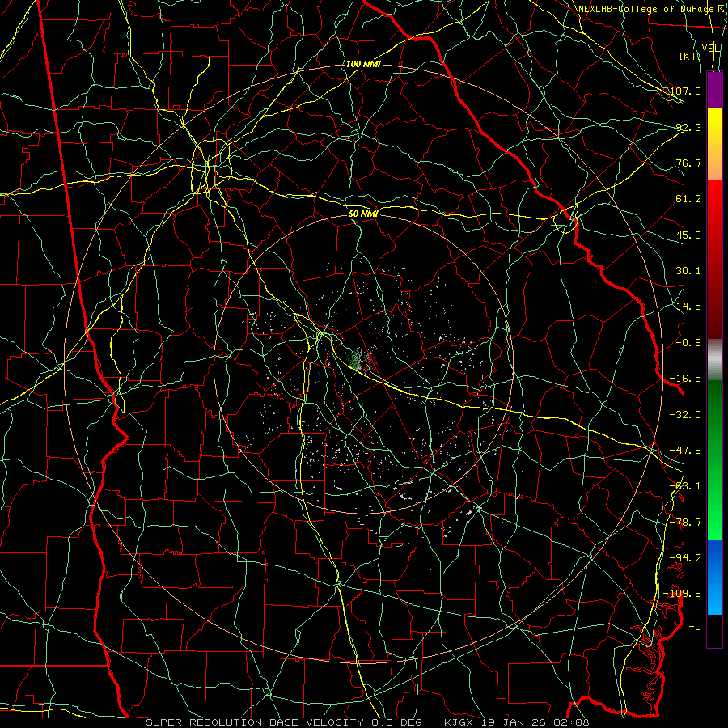
Task: Pick the gray near-zero segment of color bar
Action: (x=714, y=360)
